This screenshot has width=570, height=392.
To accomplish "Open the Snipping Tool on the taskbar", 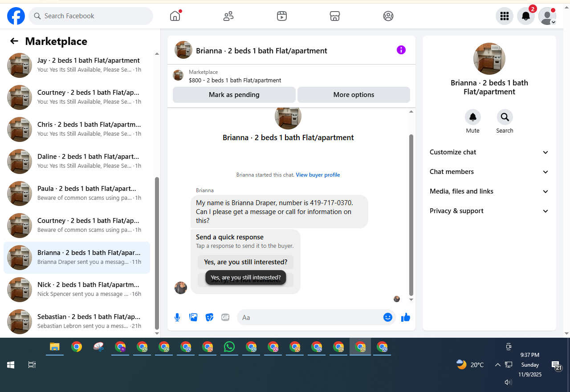I will click(98, 347).
